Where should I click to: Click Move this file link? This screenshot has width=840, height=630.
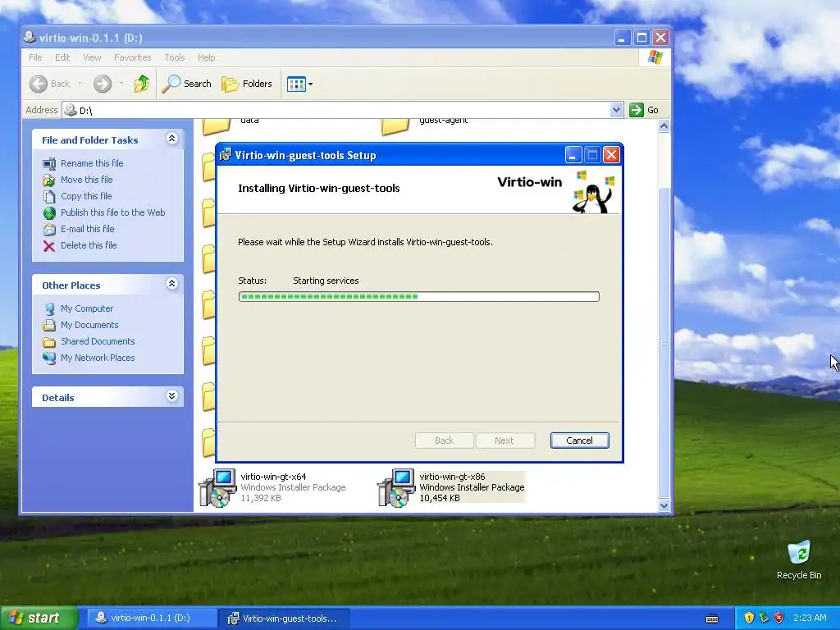pos(86,180)
